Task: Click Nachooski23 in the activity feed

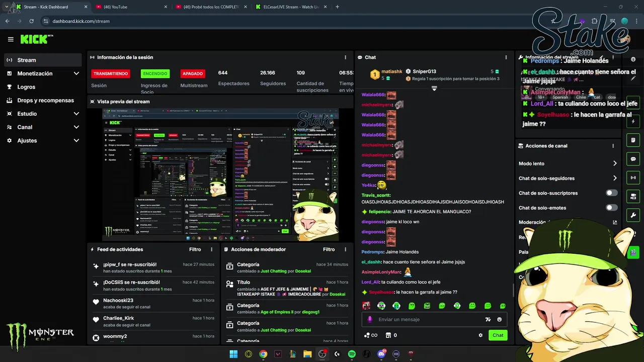Action: (118, 301)
